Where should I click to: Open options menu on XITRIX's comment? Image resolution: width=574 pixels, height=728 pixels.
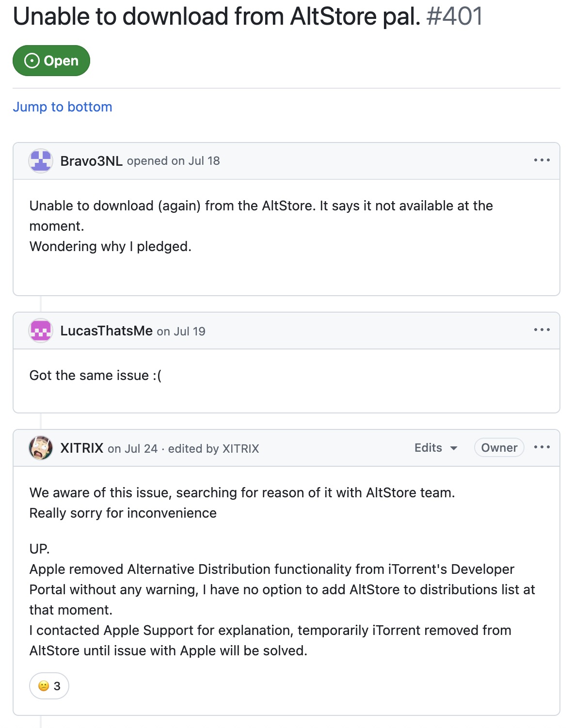[x=542, y=447]
